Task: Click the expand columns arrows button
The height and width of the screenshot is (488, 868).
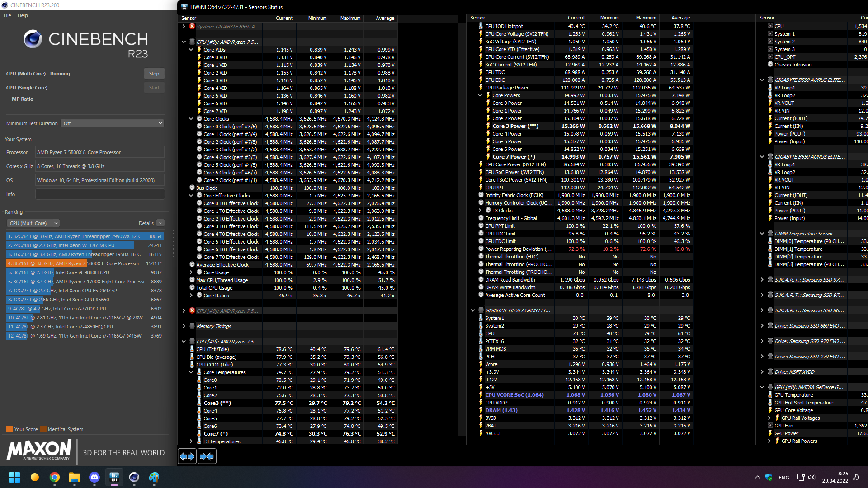Action: [187, 456]
